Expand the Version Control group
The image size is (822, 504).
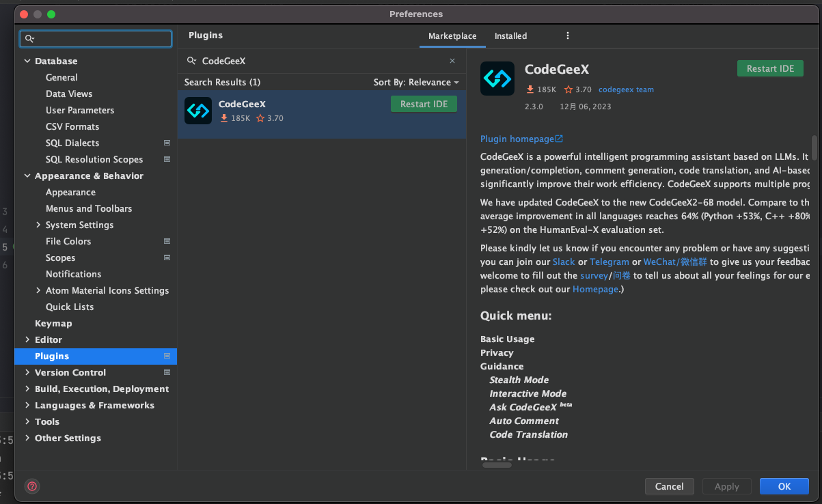[x=27, y=372]
